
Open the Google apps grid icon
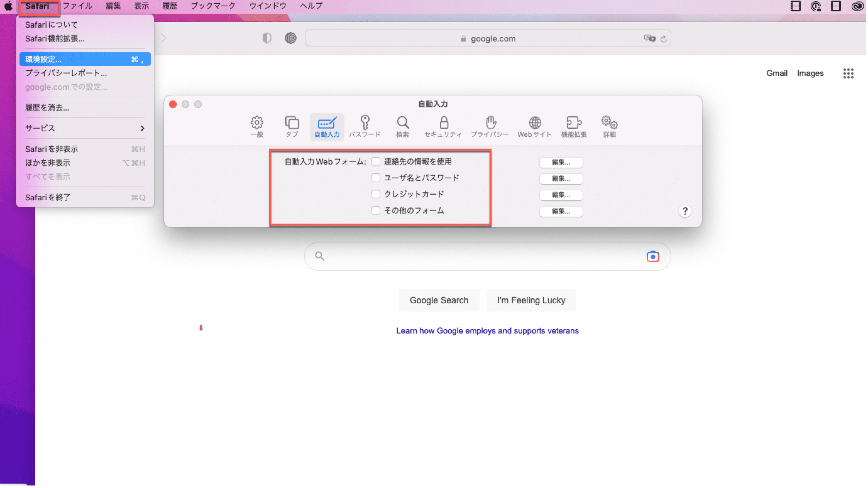pyautogui.click(x=848, y=73)
